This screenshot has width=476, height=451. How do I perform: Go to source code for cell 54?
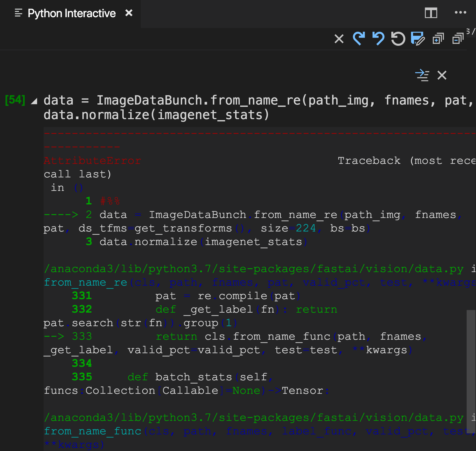[423, 75]
